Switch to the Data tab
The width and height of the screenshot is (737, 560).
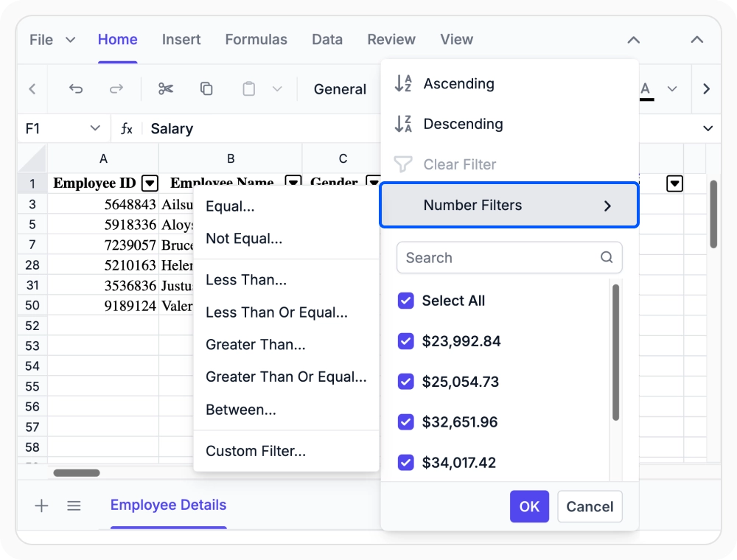point(327,40)
